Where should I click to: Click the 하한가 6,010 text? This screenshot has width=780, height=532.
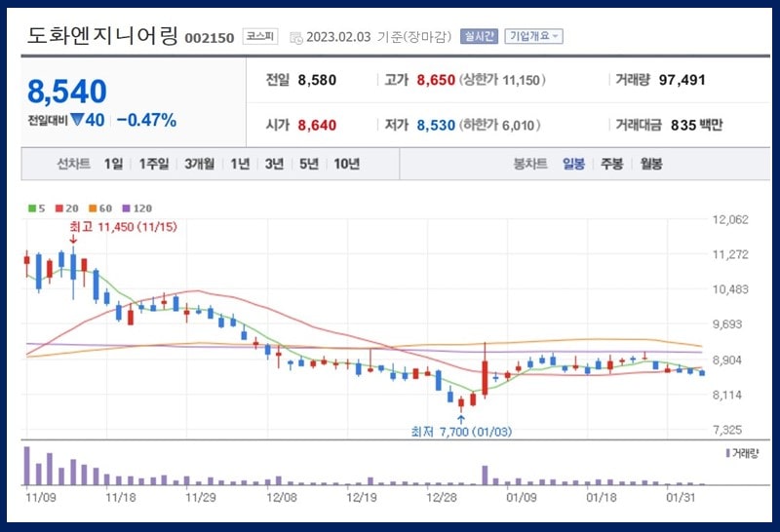click(x=500, y=125)
